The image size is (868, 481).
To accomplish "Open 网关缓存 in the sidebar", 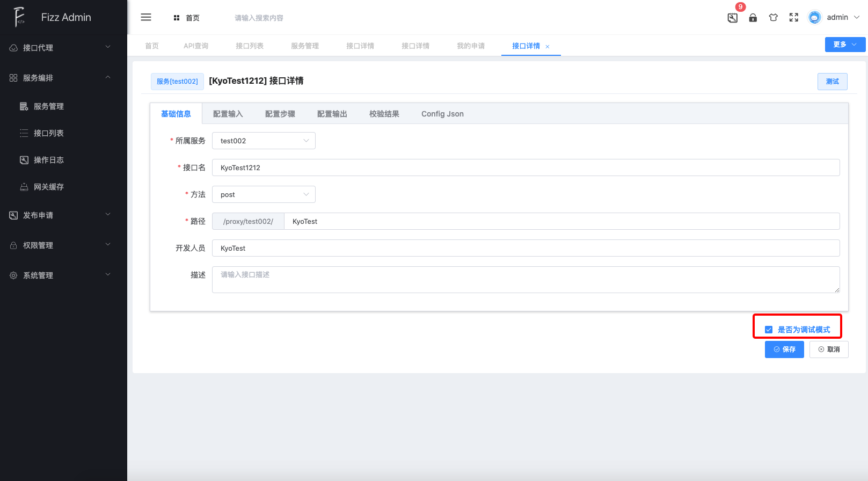I will click(x=48, y=187).
